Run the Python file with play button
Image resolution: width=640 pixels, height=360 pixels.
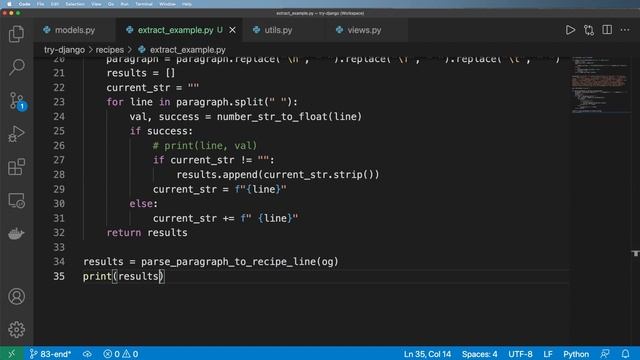click(570, 30)
